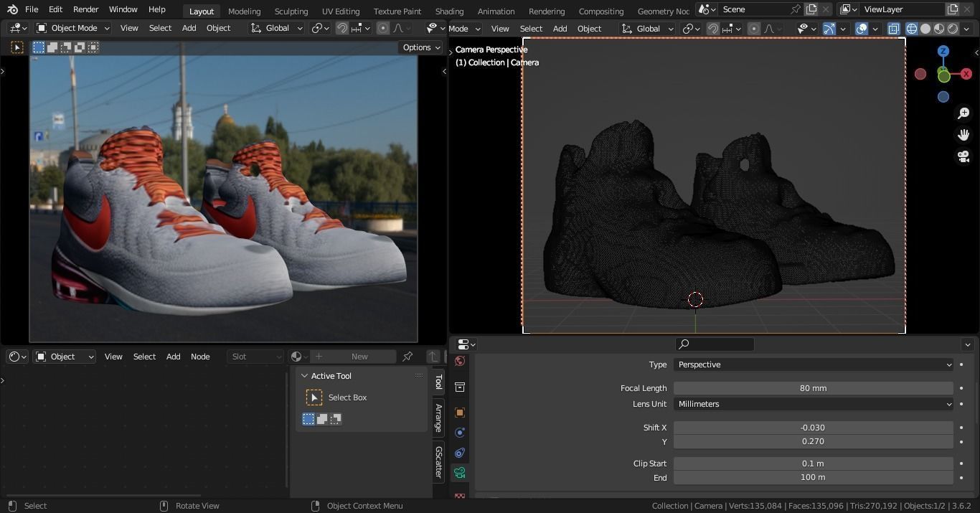Adjust the Focal Length 80 mm field
The height and width of the screenshot is (513, 980).
[814, 388]
